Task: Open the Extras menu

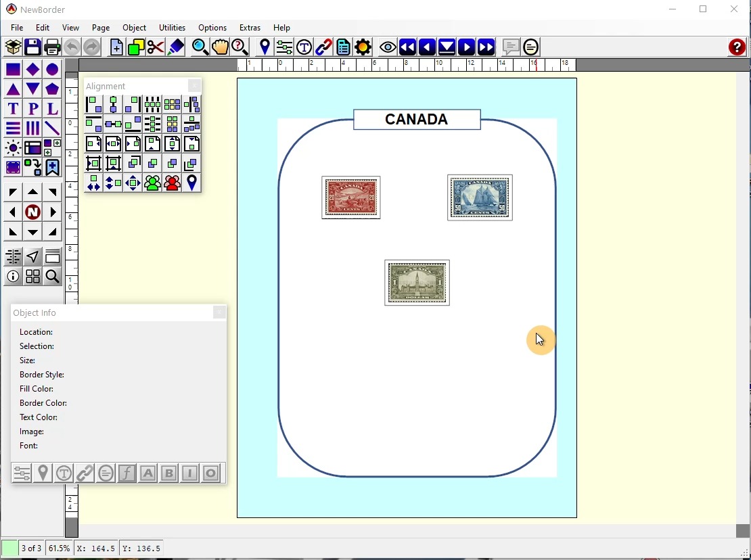Action: pyautogui.click(x=250, y=28)
